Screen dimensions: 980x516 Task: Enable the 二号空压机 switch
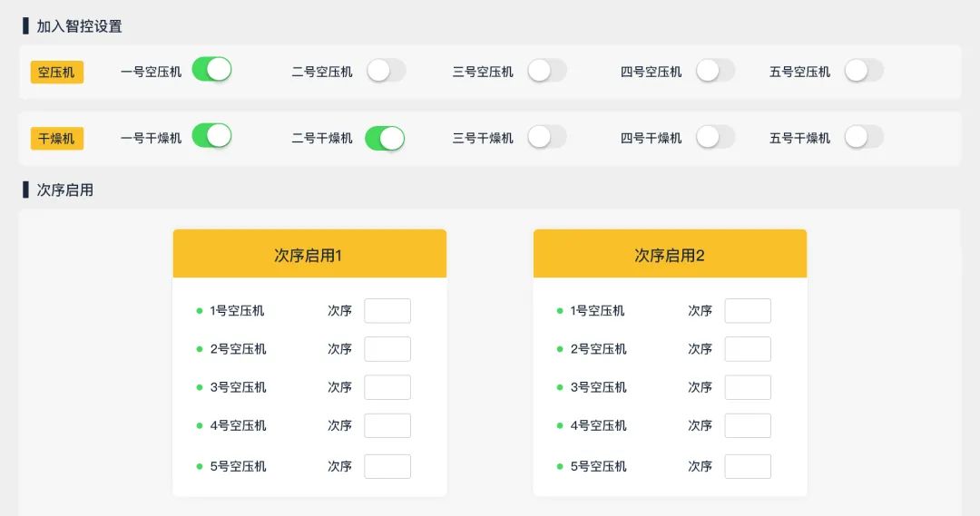click(386, 71)
